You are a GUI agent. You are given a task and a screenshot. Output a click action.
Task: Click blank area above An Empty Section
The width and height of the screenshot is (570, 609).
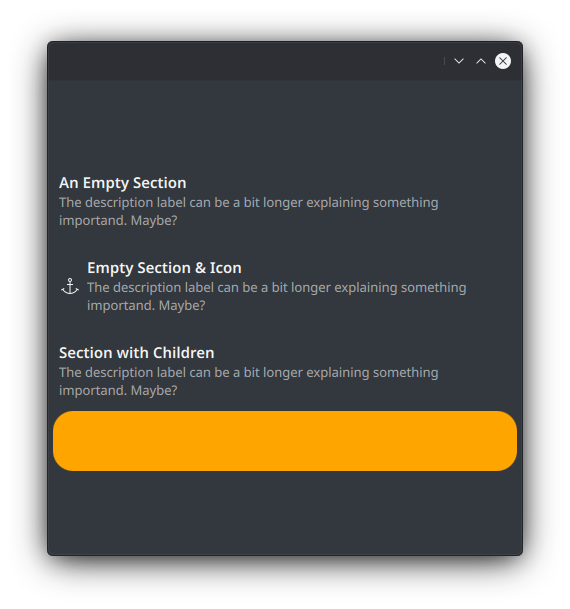[285, 126]
